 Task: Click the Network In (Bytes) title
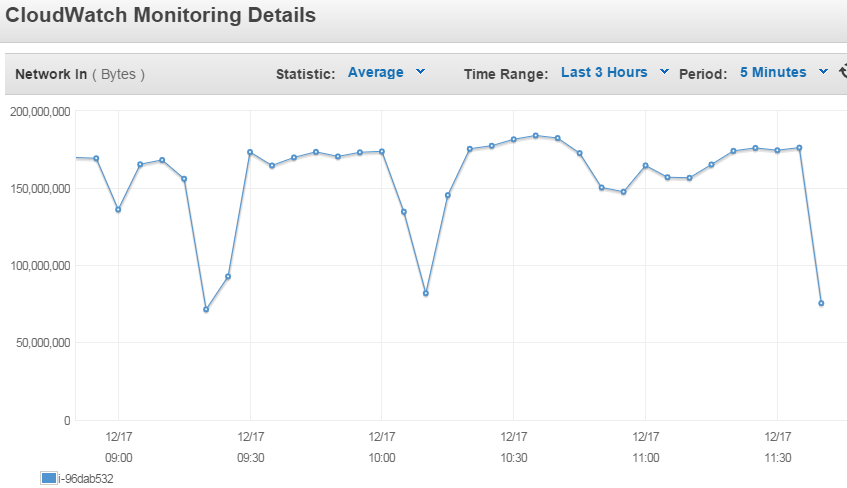80,74
